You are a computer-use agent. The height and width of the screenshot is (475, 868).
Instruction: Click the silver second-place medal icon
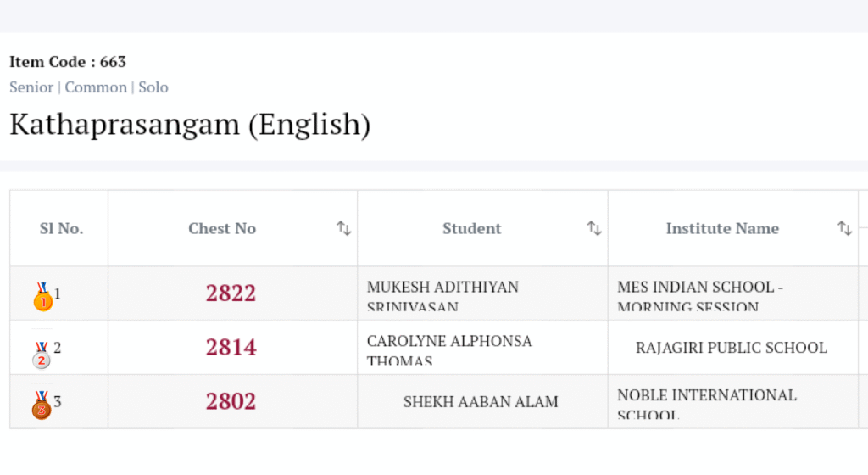(42, 354)
